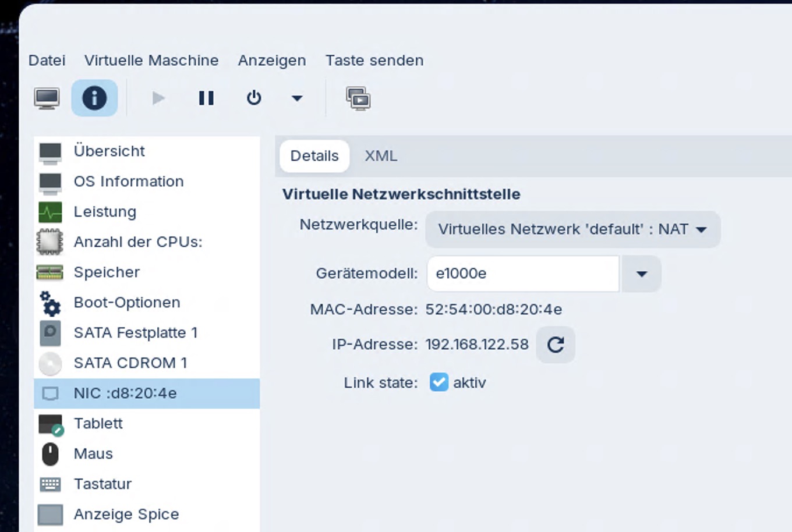
Task: Show the graphical console view
Action: pos(47,98)
